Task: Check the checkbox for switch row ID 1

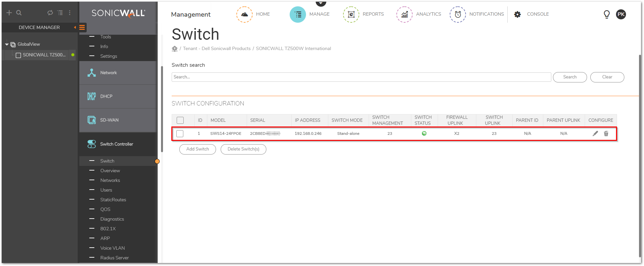Action: 180,134
